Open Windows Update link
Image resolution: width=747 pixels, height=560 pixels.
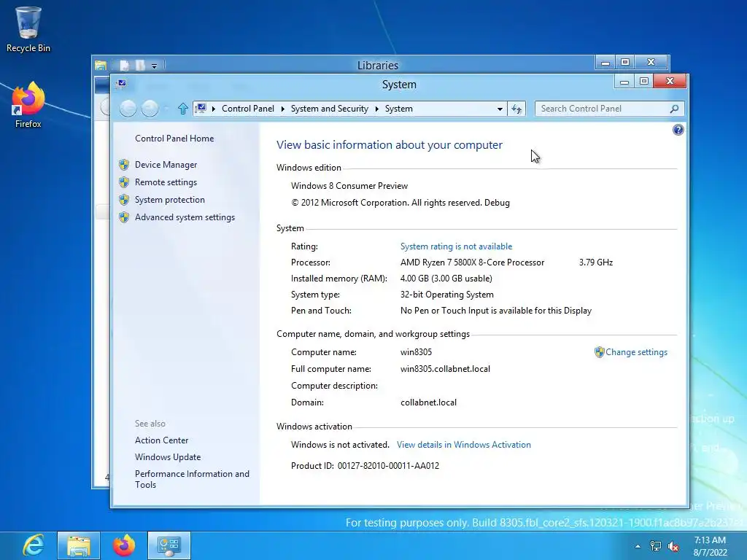point(168,456)
